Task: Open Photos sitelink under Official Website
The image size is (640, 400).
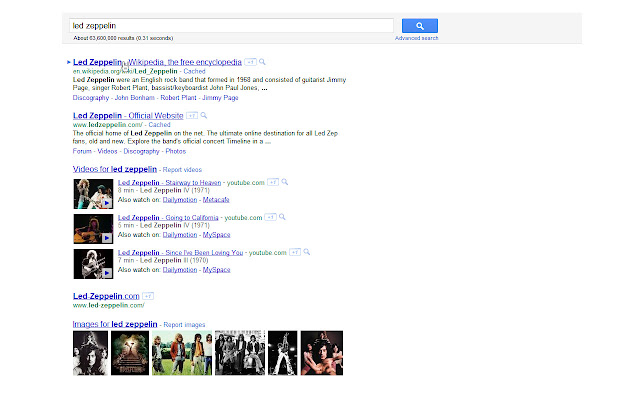Action: (176, 151)
